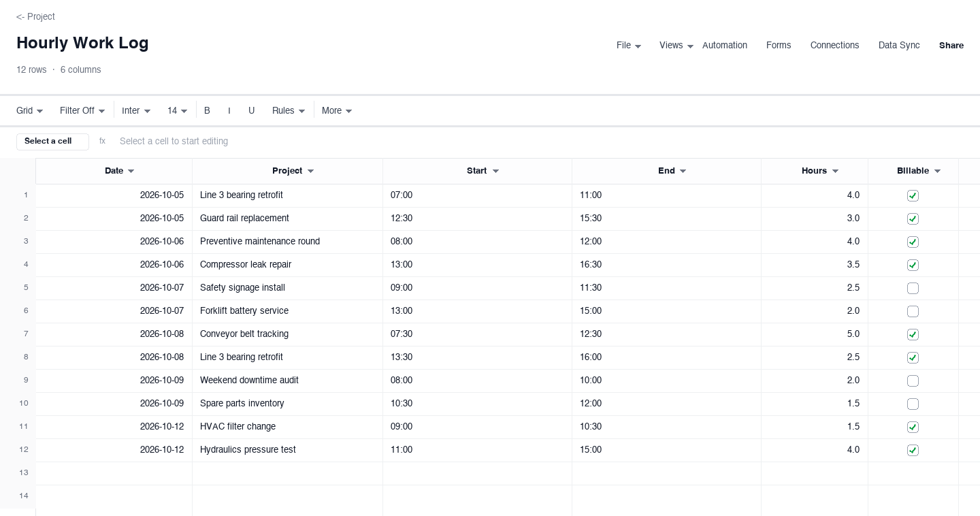Uncheck Billable for HVAC filter change
Screen dimensions: 980x516
[x=913, y=428]
